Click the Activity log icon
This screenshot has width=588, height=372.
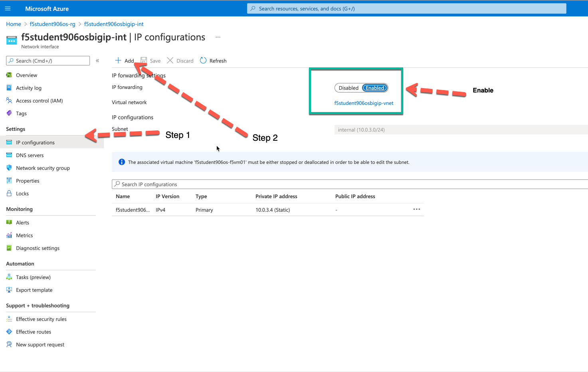9,88
